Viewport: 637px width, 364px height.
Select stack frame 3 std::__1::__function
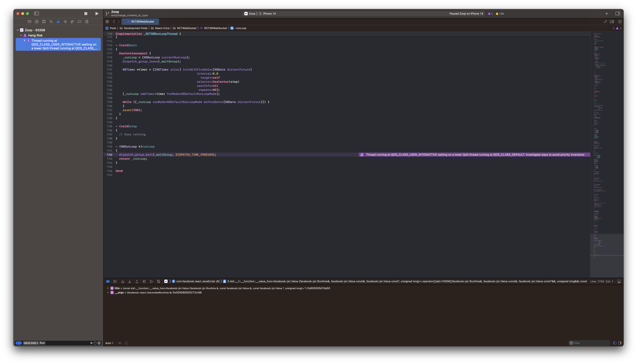pyautogui.click(x=405, y=281)
